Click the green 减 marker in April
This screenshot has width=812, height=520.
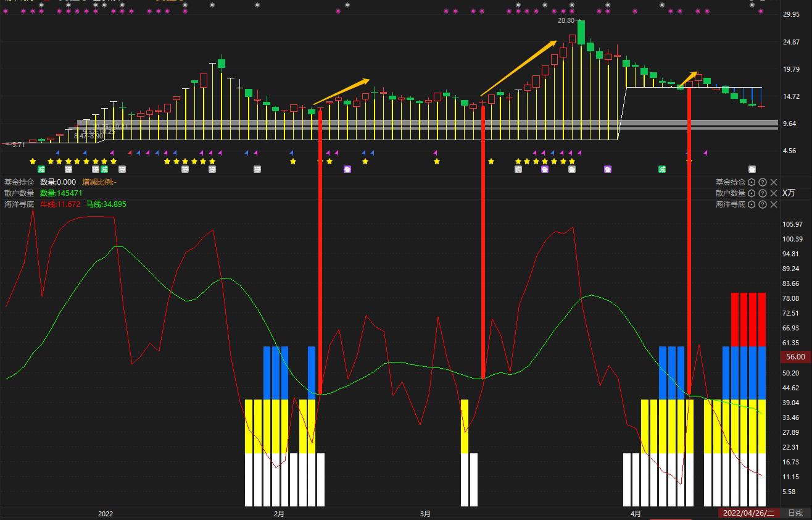pos(662,169)
